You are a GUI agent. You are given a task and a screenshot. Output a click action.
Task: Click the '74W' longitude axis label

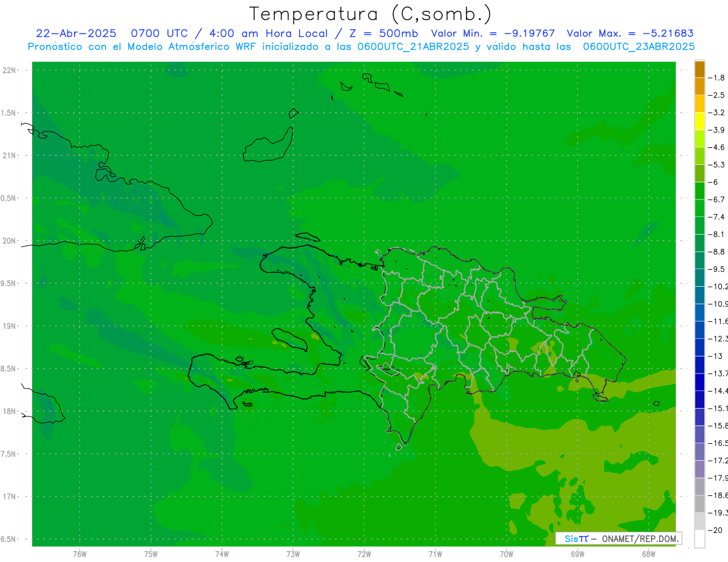click(x=222, y=554)
